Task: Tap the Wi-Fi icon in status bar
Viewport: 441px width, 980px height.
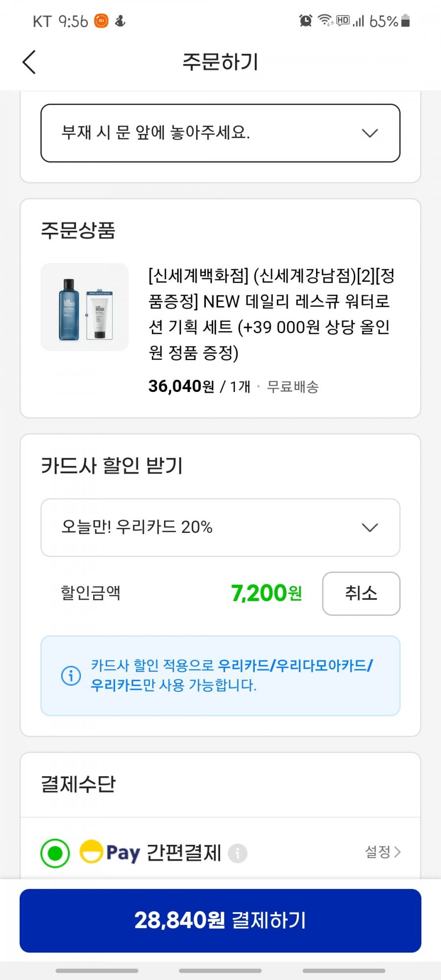Action: click(x=325, y=21)
